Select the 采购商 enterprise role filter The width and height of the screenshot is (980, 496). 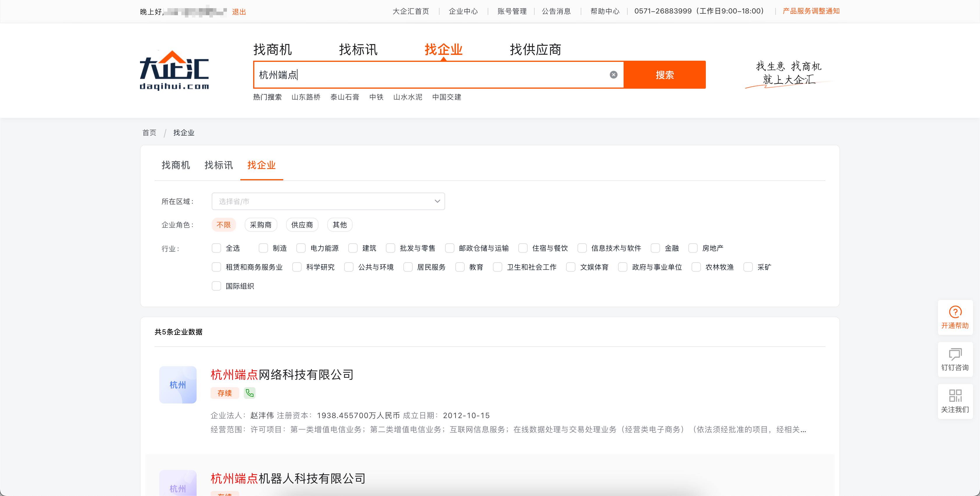[x=261, y=225]
